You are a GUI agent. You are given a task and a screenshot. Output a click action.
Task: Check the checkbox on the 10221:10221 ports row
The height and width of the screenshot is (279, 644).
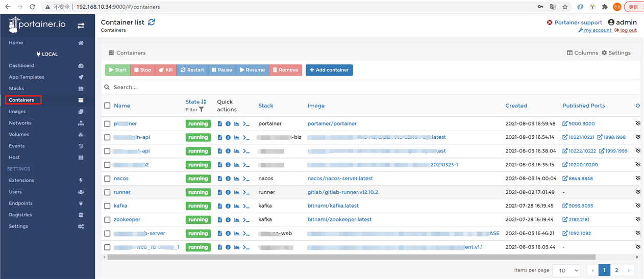[107, 137]
